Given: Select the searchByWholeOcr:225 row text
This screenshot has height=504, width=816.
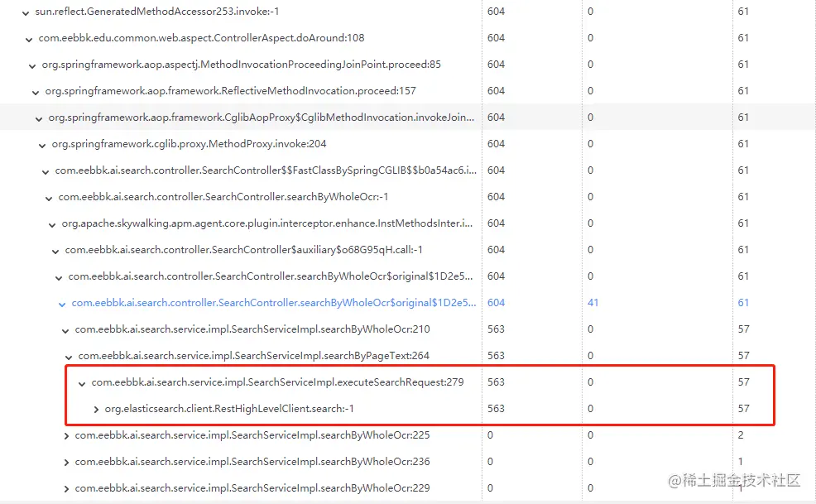Looking at the screenshot, I should coord(252,435).
